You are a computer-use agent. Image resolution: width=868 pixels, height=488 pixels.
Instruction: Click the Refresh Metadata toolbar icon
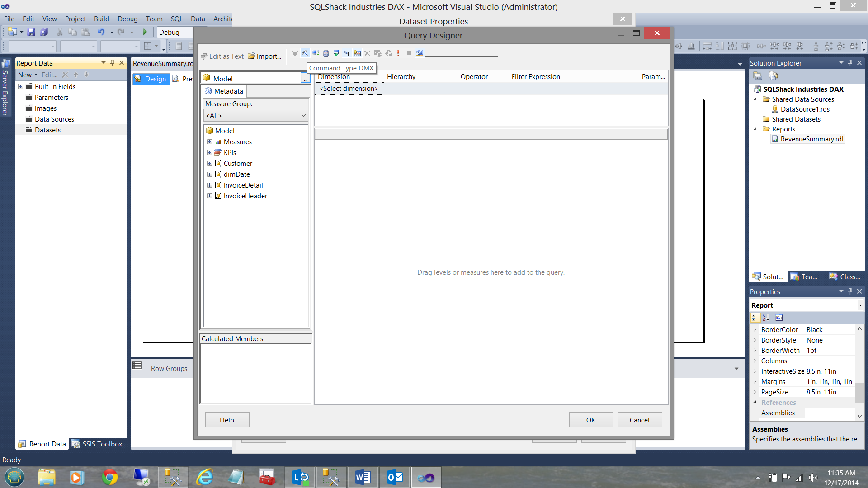[316, 53]
